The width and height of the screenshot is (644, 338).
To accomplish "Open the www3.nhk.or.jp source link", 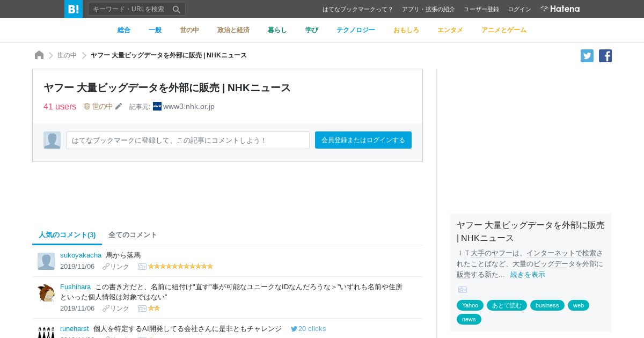I will pos(189,106).
